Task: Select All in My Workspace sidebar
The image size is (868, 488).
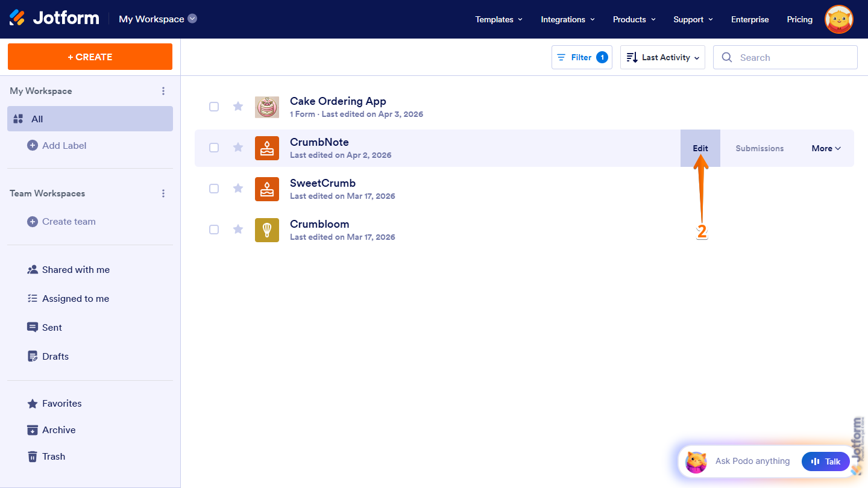Action: 90,119
